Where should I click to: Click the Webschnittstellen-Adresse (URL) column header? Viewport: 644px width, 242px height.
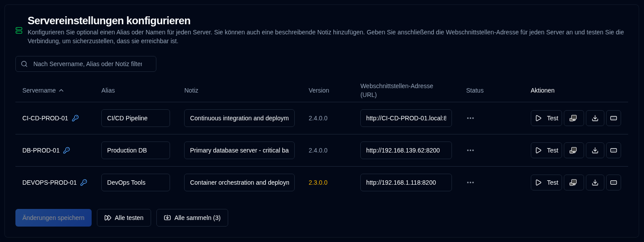(x=397, y=90)
